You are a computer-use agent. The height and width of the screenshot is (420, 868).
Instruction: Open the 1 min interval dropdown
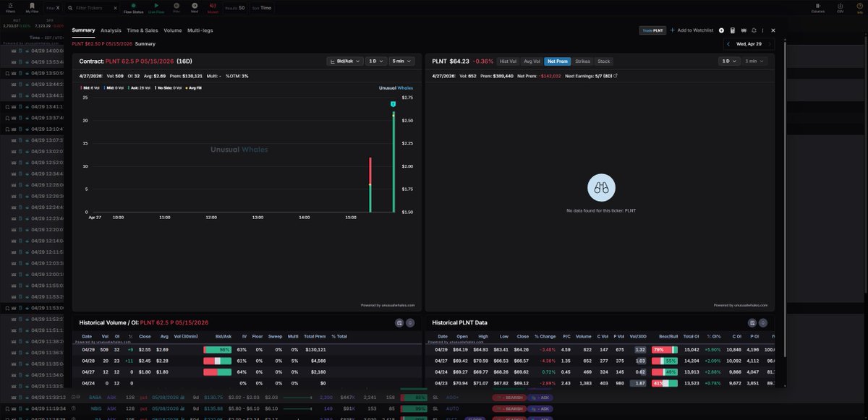pyautogui.click(x=754, y=61)
